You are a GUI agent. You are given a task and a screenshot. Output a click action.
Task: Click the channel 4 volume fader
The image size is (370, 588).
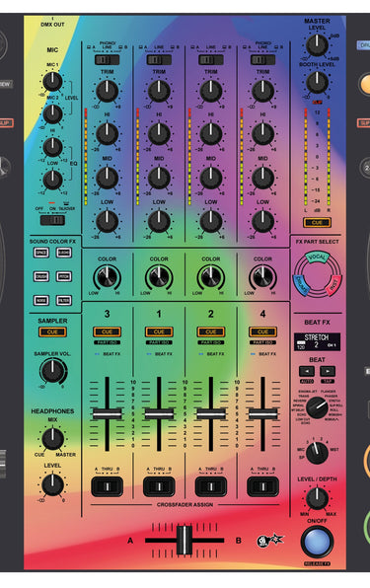click(x=262, y=414)
